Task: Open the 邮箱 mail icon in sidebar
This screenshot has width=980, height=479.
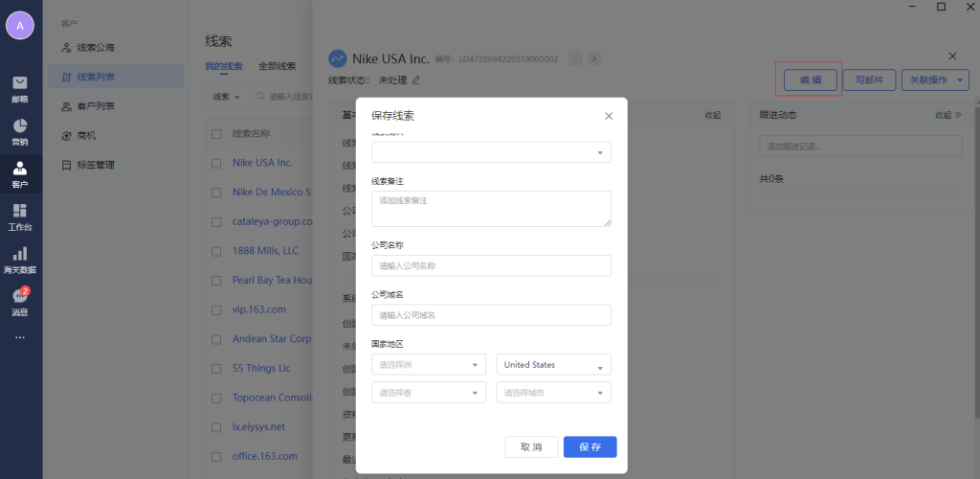Action: click(x=20, y=88)
